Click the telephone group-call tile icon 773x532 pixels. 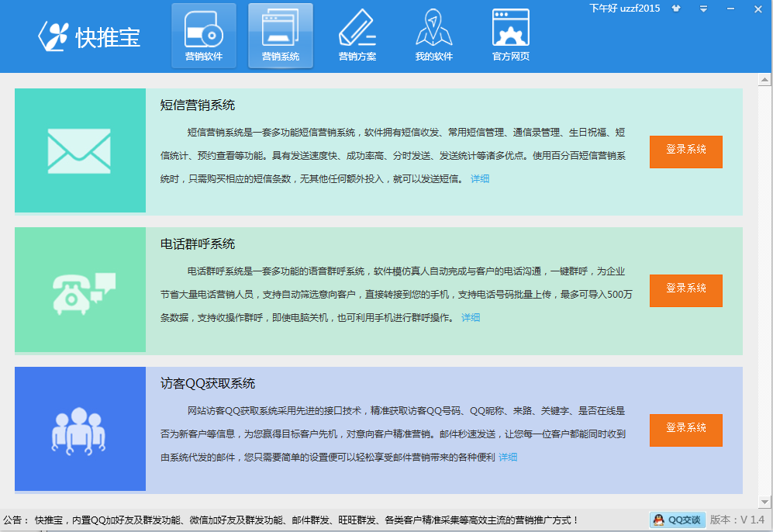[79, 290]
